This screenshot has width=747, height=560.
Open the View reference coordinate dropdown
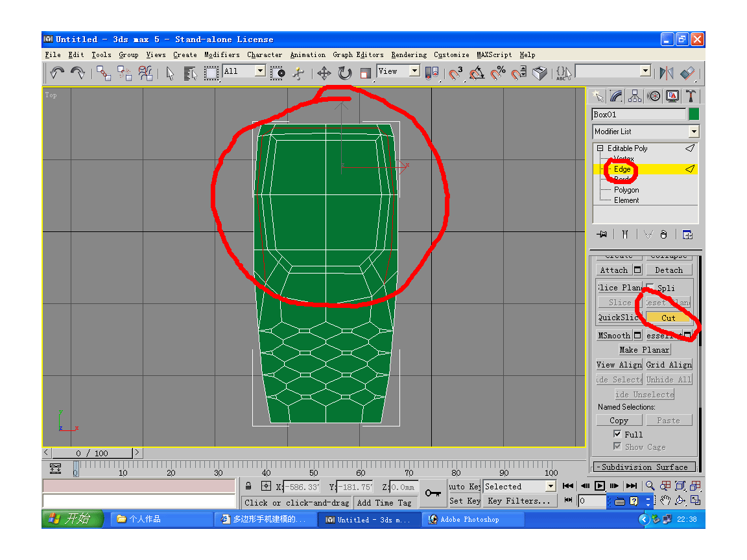click(414, 71)
